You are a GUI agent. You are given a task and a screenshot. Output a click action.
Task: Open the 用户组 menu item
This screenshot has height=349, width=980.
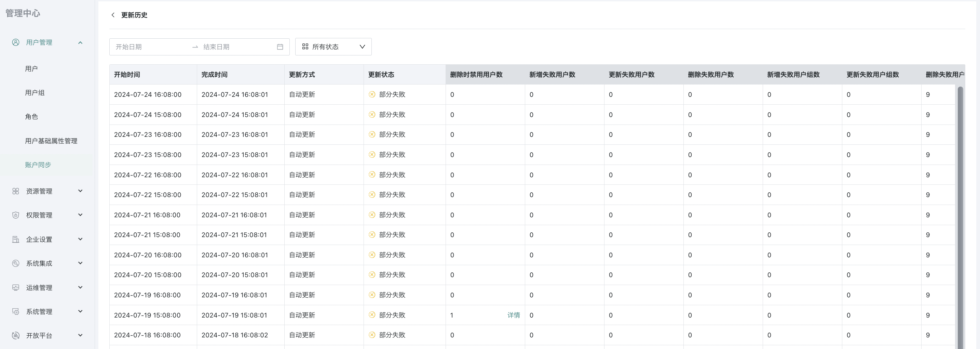(x=35, y=93)
